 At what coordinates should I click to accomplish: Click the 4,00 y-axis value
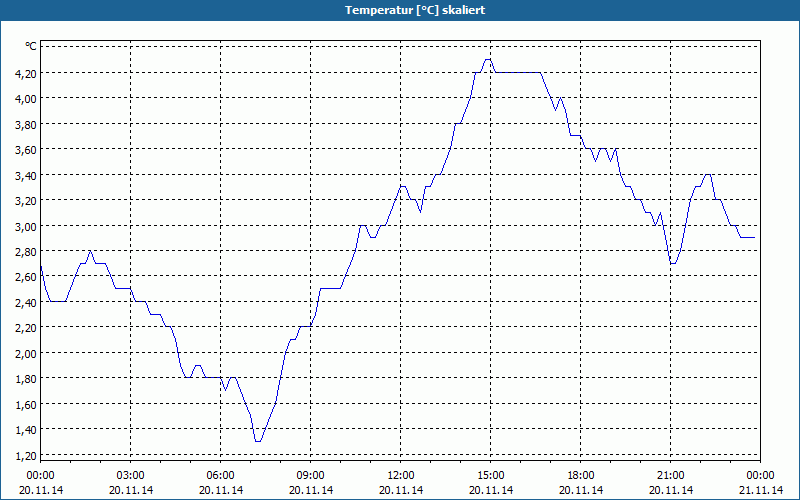click(x=26, y=98)
